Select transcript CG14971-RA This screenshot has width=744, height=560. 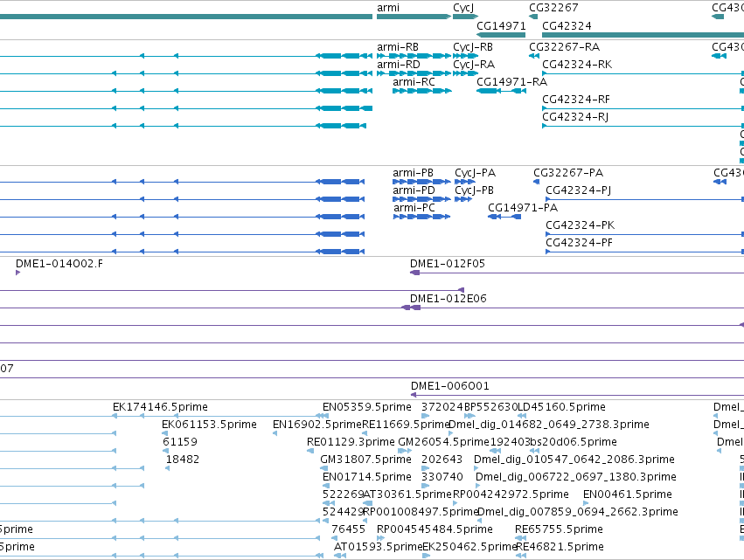[x=501, y=91]
